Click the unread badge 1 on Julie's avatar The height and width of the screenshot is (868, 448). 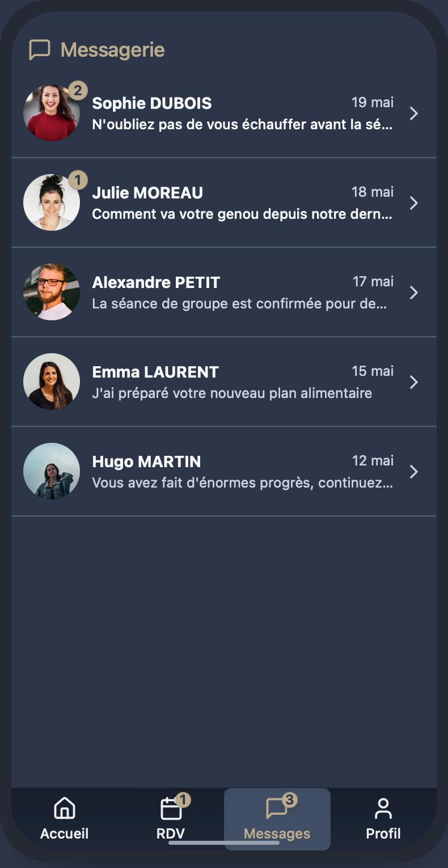click(78, 180)
